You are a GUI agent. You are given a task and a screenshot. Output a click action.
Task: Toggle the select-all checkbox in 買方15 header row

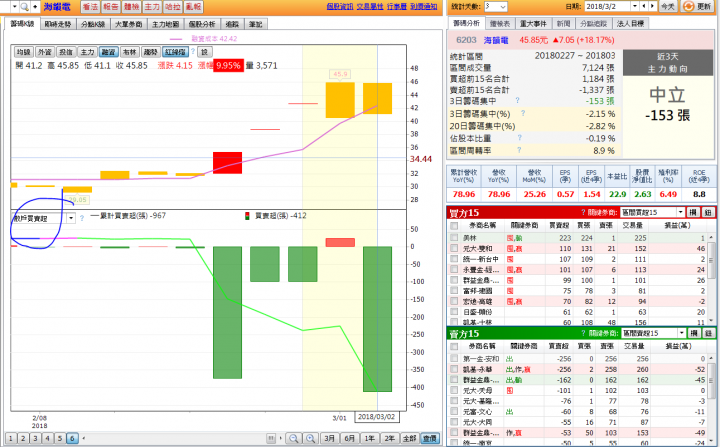(x=454, y=226)
